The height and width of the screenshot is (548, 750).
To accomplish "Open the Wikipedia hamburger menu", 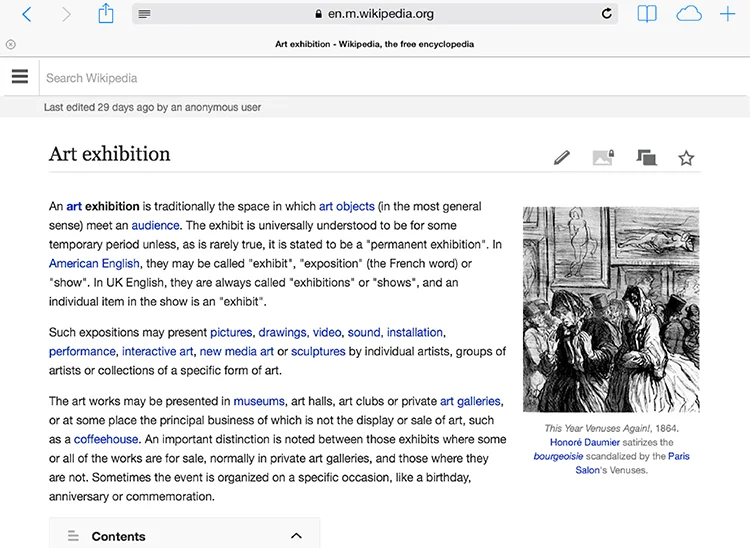I will 20,77.
